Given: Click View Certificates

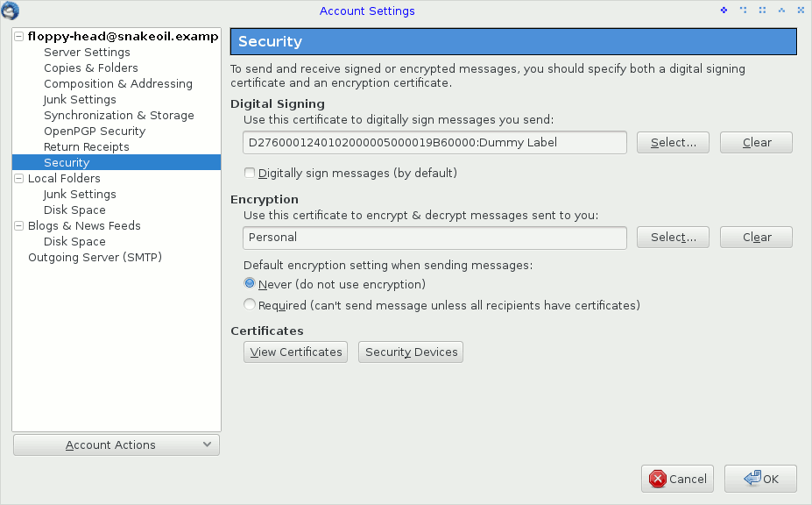Looking at the screenshot, I should click(295, 352).
